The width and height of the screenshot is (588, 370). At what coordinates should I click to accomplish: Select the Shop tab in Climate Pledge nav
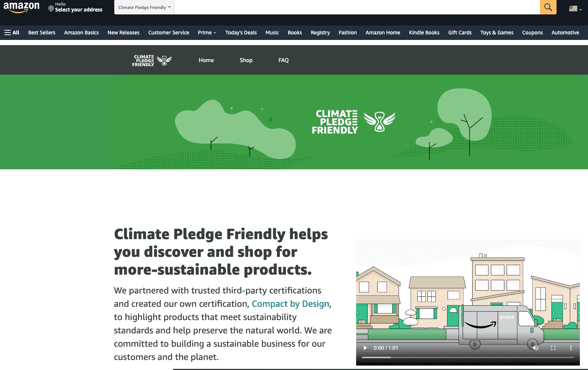(x=246, y=60)
